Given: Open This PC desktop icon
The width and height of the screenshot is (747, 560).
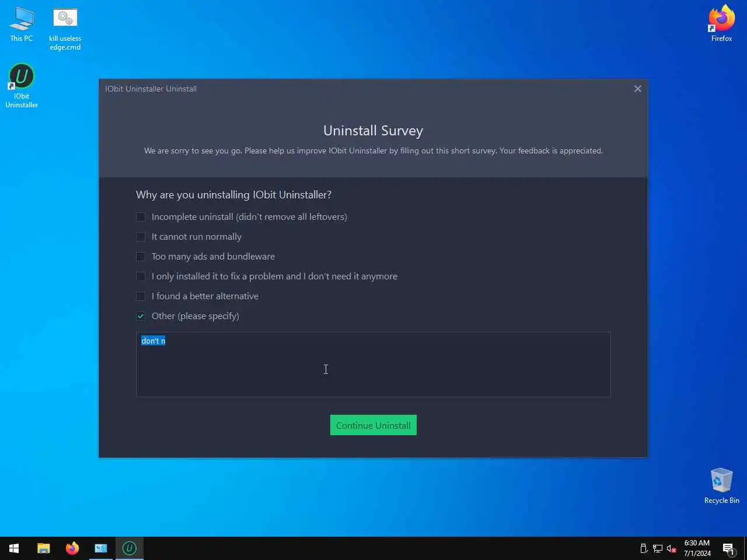Looking at the screenshot, I should click(x=22, y=24).
